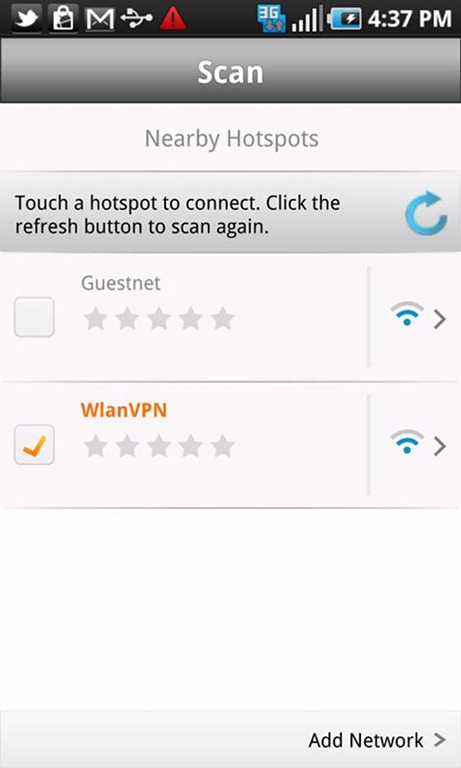Check the Guestnet checkbox

click(x=34, y=317)
